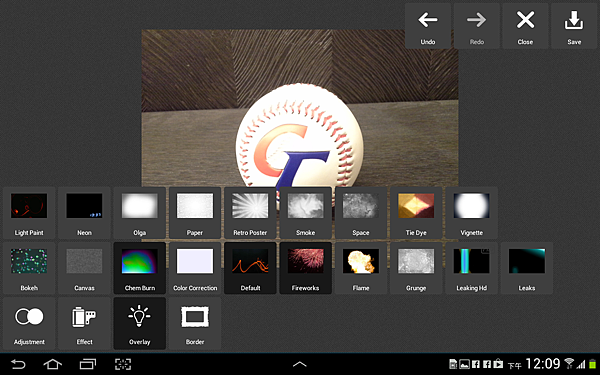
Task: Open the Fireworks overlay group
Action: pyautogui.click(x=305, y=268)
